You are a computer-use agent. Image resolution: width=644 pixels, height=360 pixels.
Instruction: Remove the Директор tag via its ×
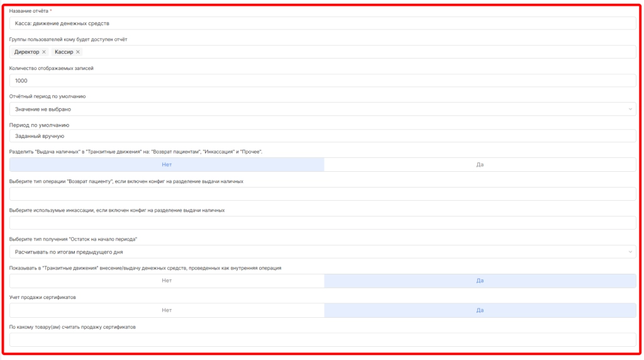point(44,52)
